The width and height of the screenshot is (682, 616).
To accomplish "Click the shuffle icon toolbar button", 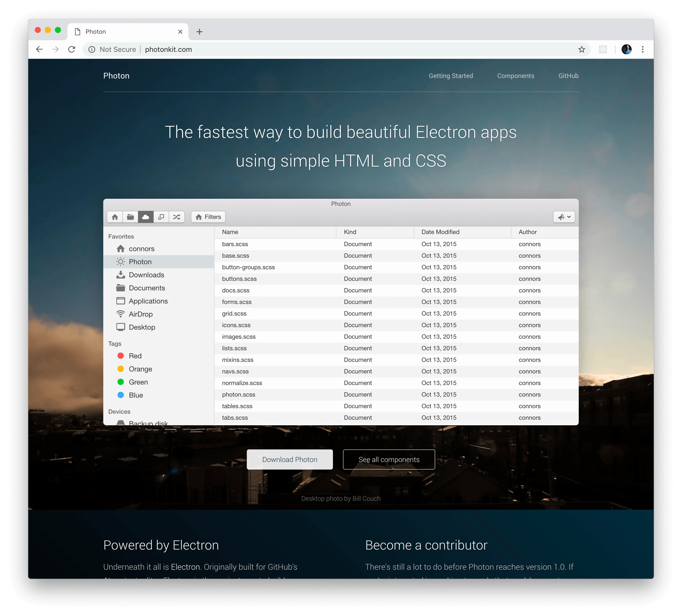I will (177, 217).
